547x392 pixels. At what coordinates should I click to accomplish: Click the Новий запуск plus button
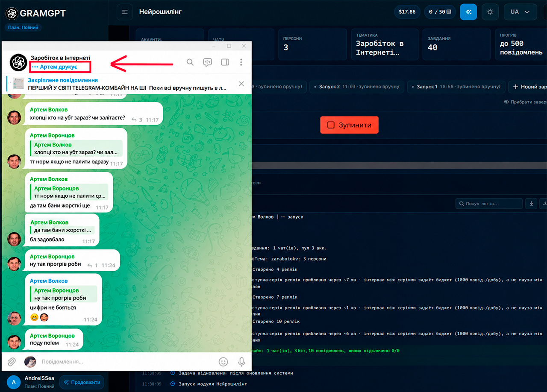(528, 87)
